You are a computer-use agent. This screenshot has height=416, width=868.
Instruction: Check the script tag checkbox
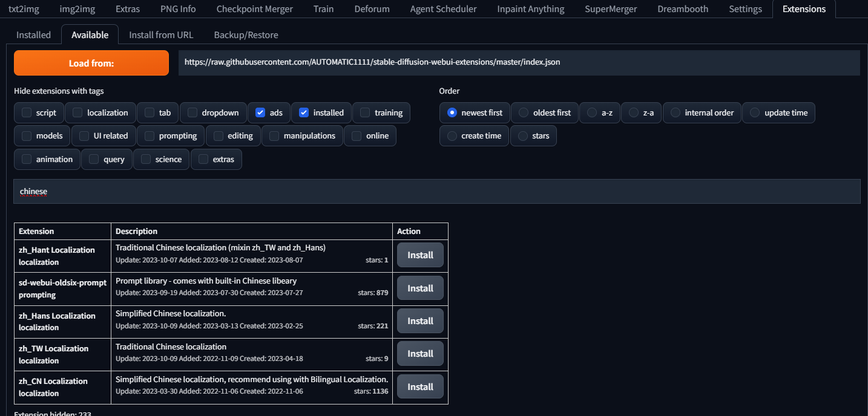[x=27, y=112]
